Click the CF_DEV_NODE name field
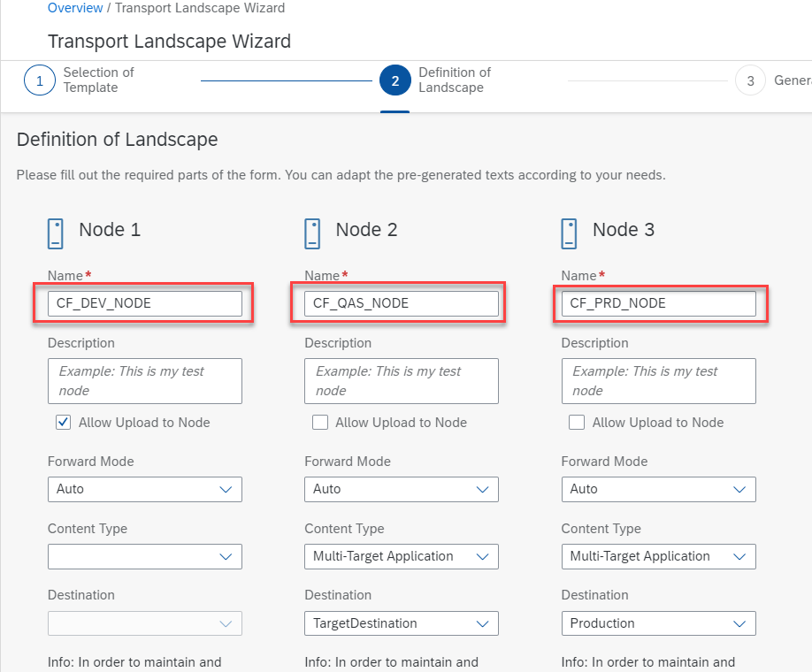This screenshot has height=672, width=812. (144, 303)
